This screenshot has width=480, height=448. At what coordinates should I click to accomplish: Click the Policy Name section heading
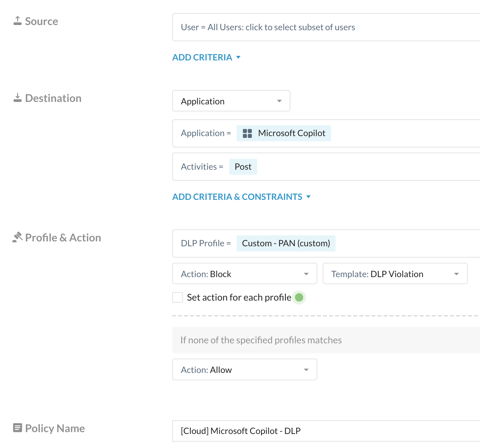pos(55,428)
